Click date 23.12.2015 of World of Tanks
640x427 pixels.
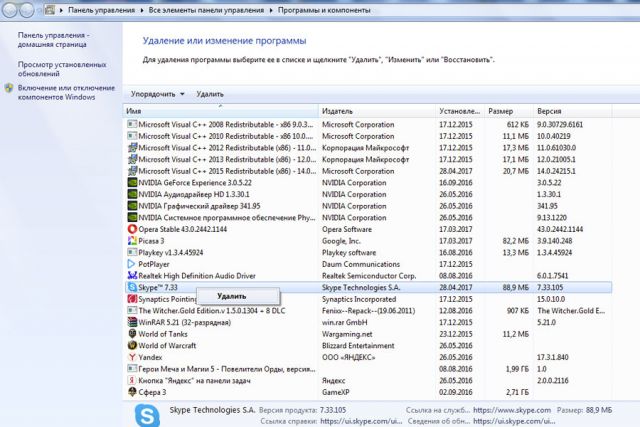click(x=456, y=334)
